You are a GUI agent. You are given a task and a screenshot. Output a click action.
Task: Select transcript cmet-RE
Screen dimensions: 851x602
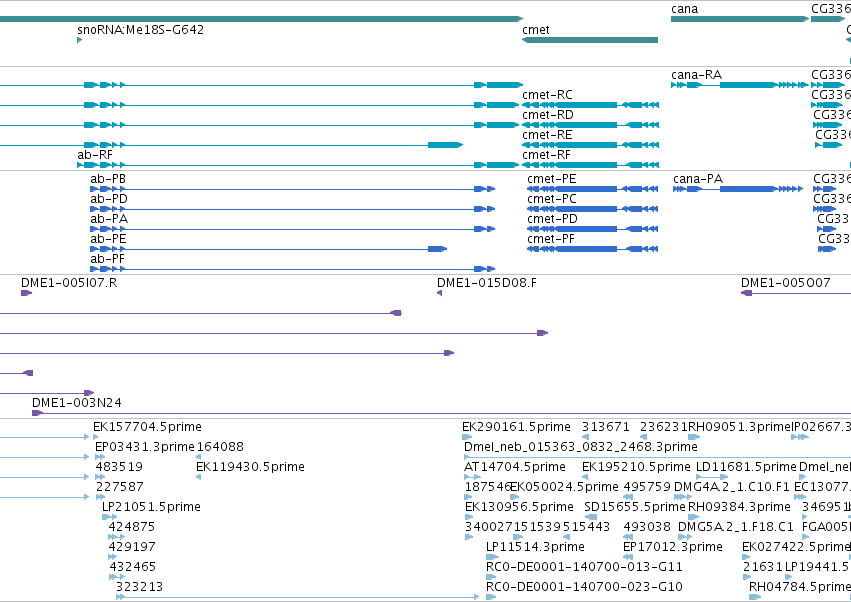[x=590, y=145]
